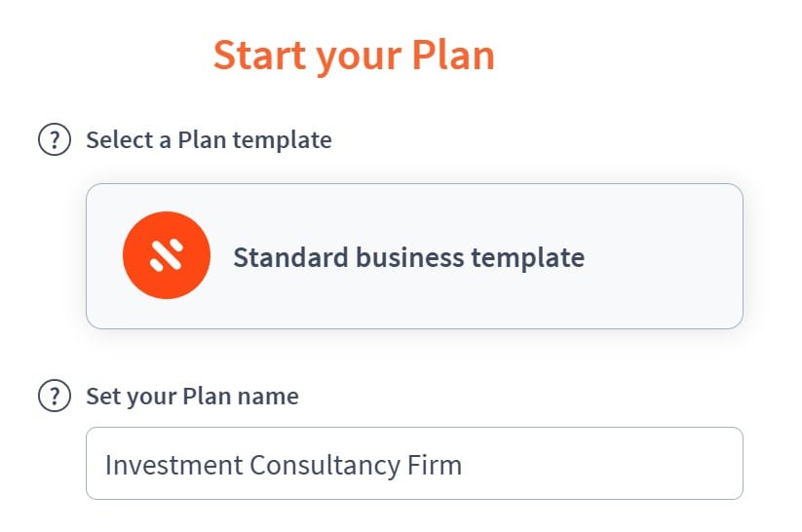
Task: Select the Standard business template card
Action: 414,255
